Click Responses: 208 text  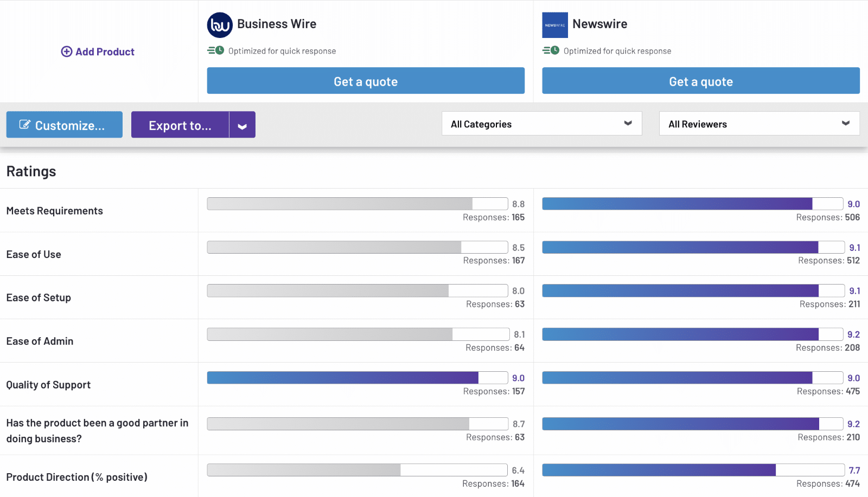coord(828,348)
